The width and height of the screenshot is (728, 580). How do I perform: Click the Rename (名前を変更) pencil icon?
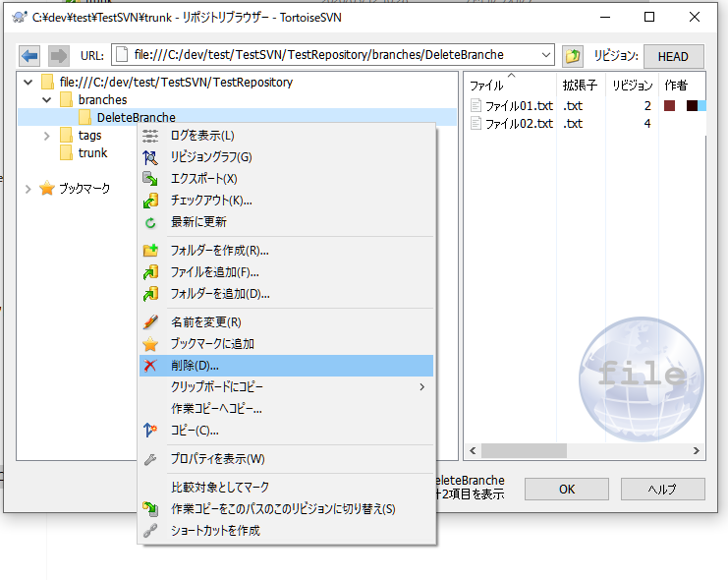pyautogui.click(x=150, y=322)
